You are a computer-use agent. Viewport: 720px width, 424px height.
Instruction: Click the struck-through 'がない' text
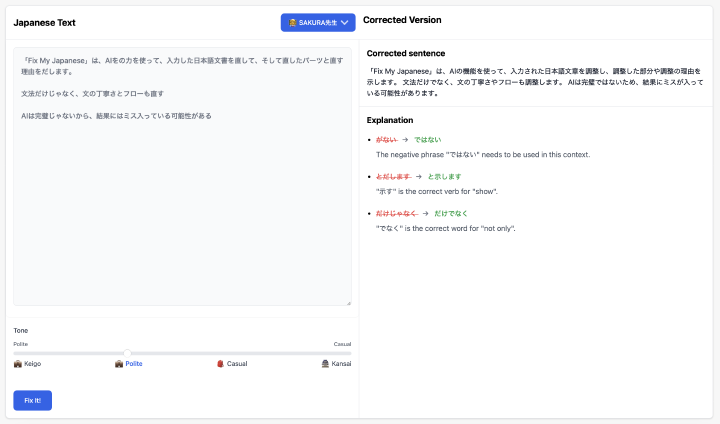[x=387, y=140]
